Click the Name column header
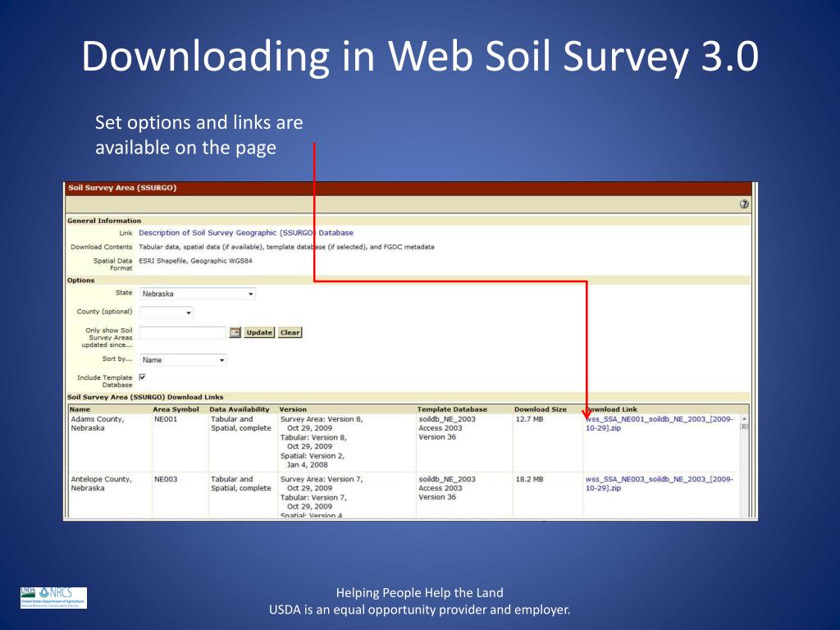 (x=80, y=409)
